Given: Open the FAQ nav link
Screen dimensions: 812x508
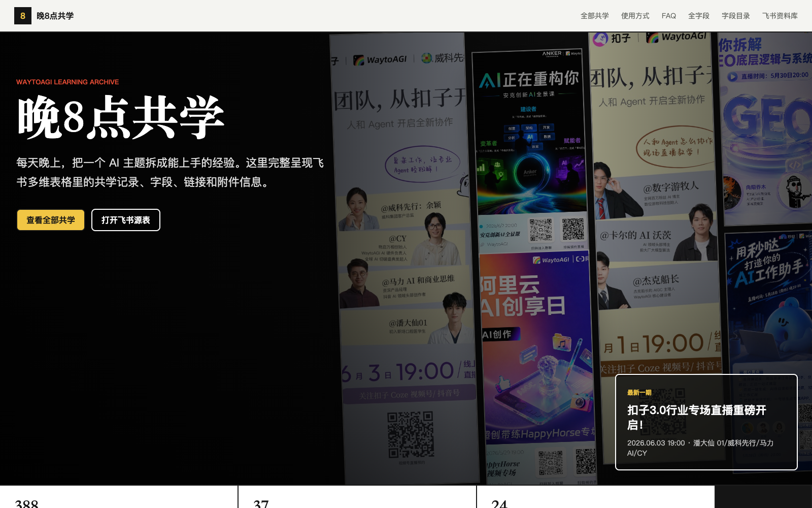Looking at the screenshot, I should pos(669,16).
